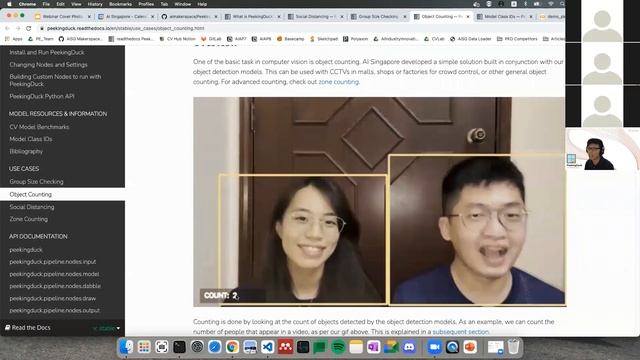The height and width of the screenshot is (360, 640).
Task: Open the Bookmarks menu
Action: pyautogui.click(x=120, y=4)
